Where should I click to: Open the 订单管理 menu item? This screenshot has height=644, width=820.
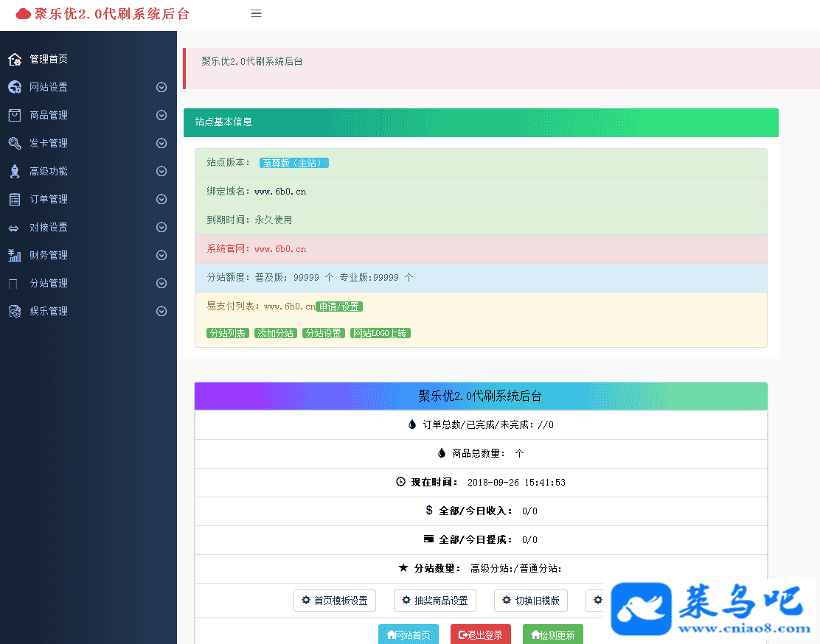pyautogui.click(x=49, y=199)
